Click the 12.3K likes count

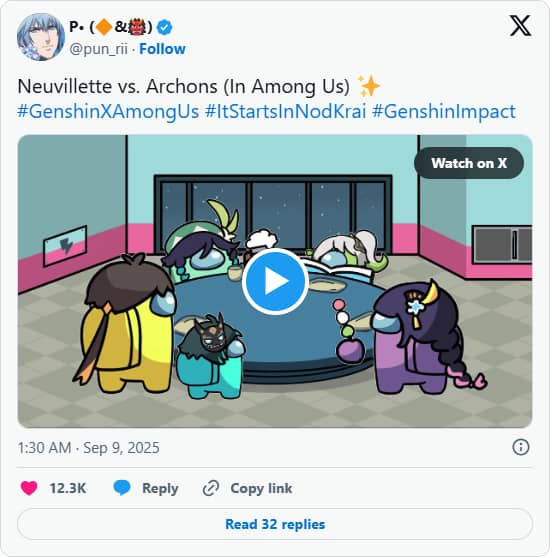tap(68, 488)
